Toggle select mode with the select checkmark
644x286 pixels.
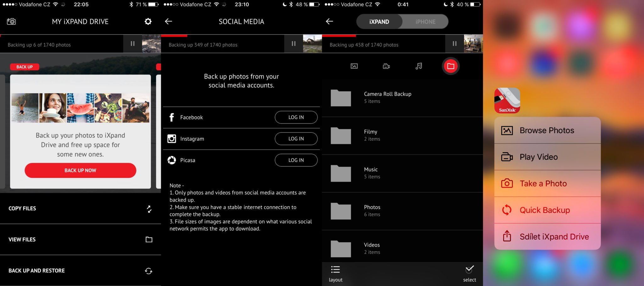469,273
